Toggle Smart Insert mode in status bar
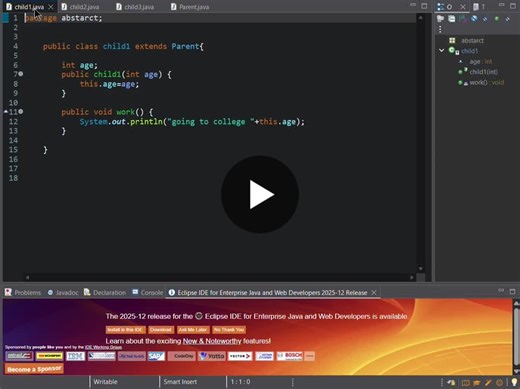The width and height of the screenshot is (520, 389). click(x=180, y=382)
